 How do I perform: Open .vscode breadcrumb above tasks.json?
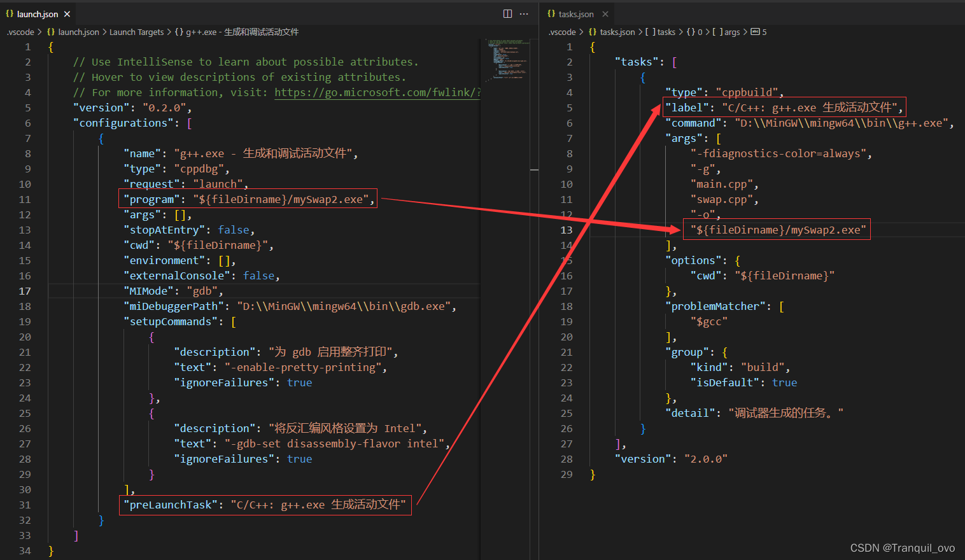[562, 32]
